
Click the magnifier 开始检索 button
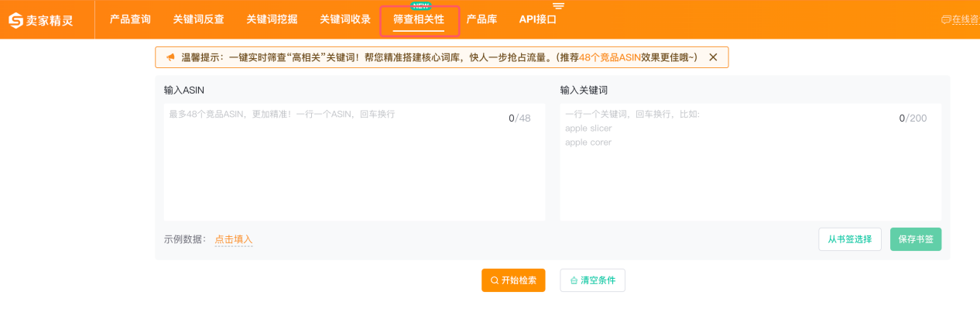pos(513,280)
